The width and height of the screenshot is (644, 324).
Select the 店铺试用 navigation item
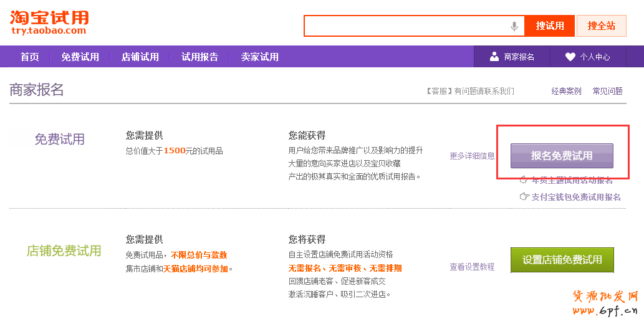point(140,57)
